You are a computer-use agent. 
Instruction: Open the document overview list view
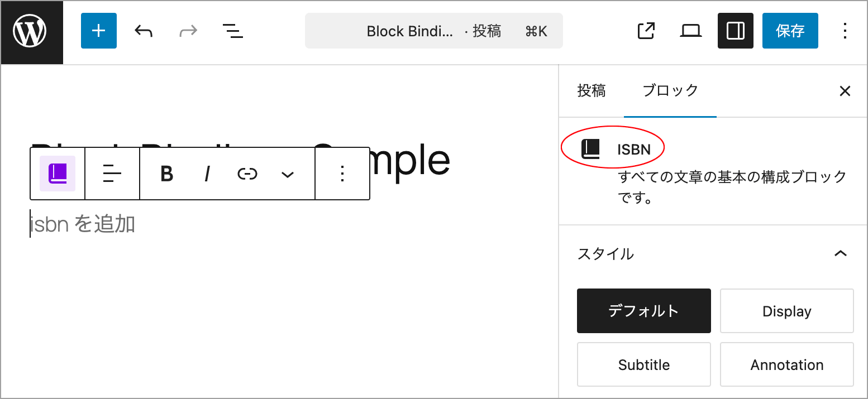tap(233, 31)
